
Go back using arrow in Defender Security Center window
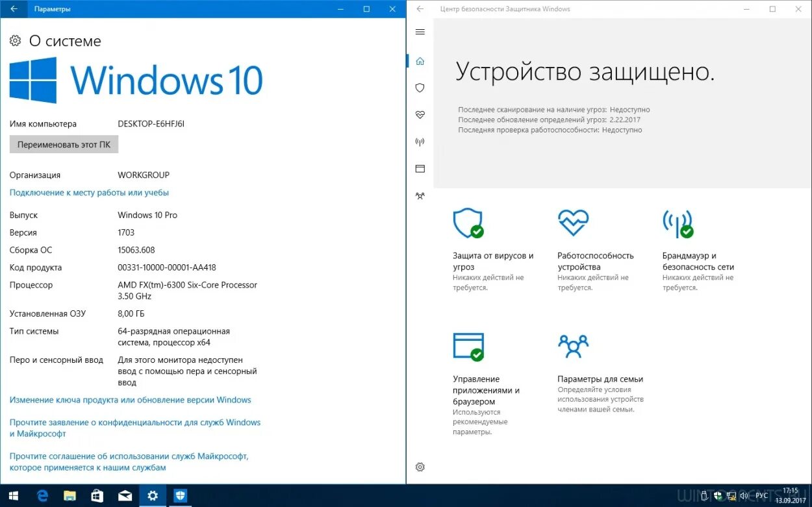pos(420,9)
